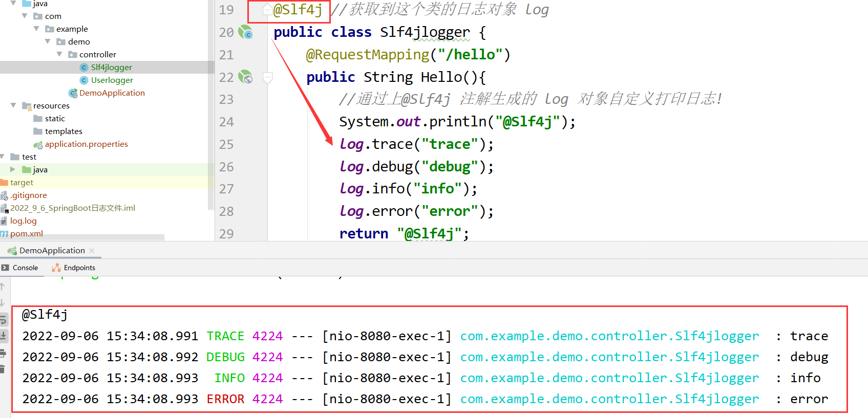
Task: Collapse the demo package tree node
Action: [48, 41]
